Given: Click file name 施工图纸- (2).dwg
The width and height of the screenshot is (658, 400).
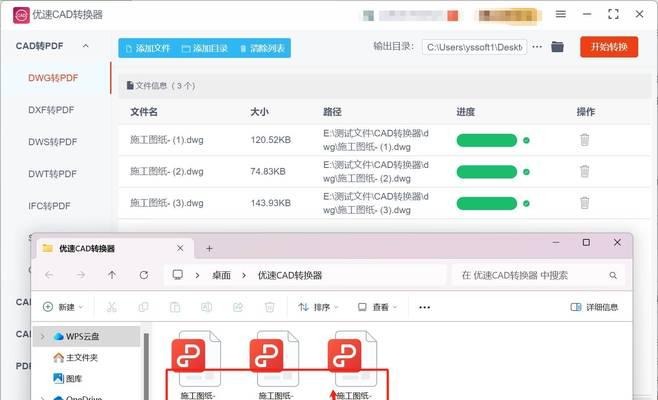Looking at the screenshot, I should tap(167, 171).
